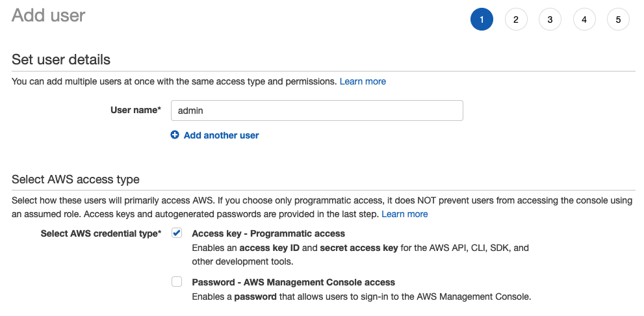Click the User name* field label
644x316 pixels.
pyautogui.click(x=136, y=110)
